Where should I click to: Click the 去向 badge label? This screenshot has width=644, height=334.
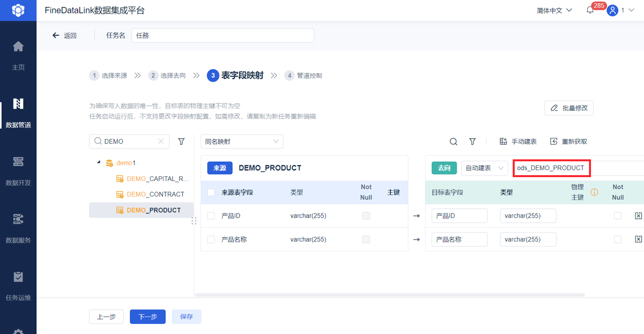[444, 168]
